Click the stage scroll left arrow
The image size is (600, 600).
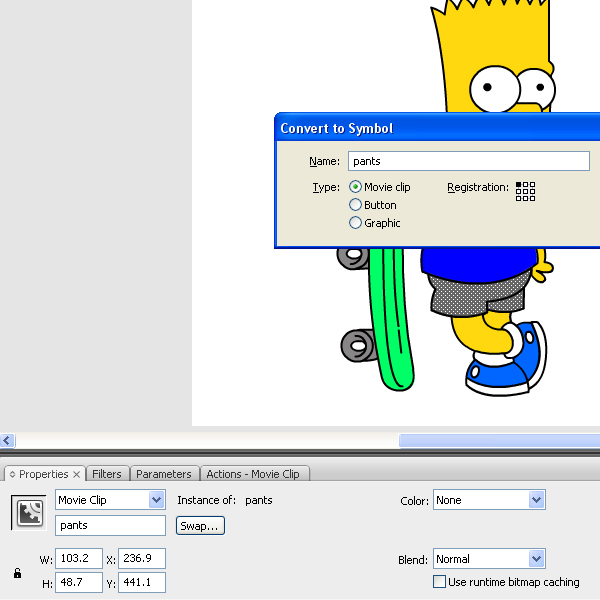[x=7, y=440]
